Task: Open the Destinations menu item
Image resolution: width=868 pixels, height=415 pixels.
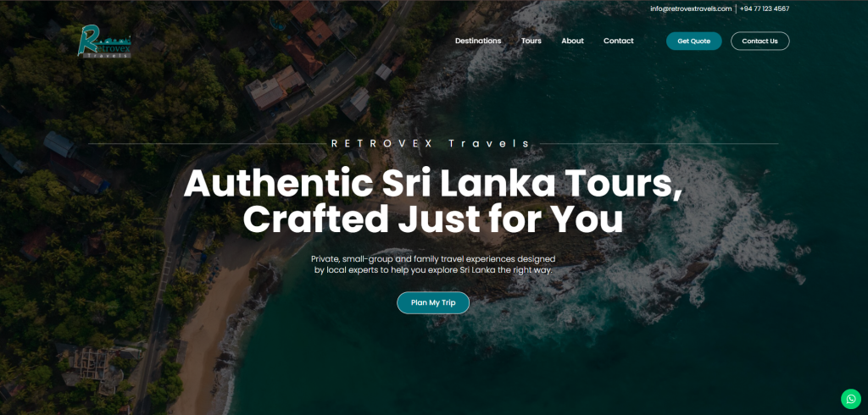Action: (478, 41)
